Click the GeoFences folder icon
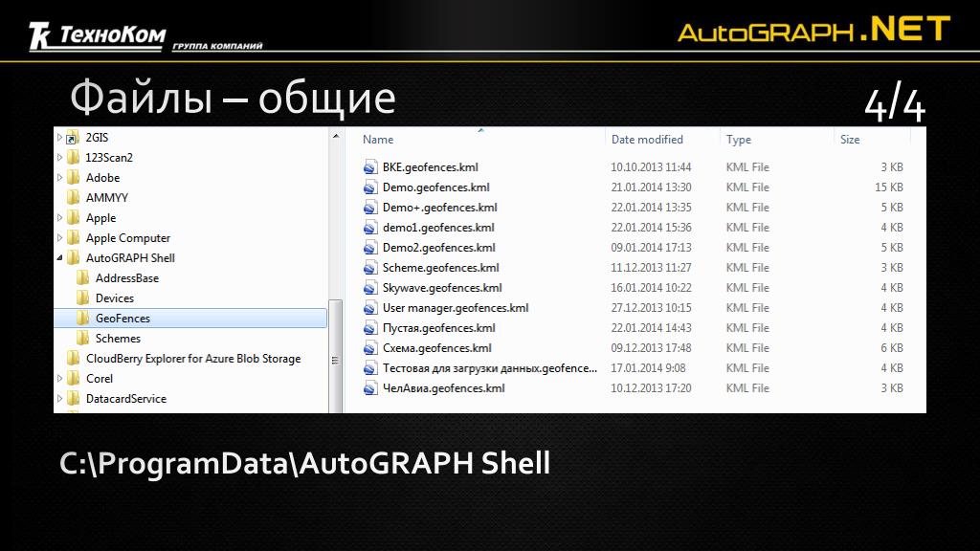 pos(82,318)
